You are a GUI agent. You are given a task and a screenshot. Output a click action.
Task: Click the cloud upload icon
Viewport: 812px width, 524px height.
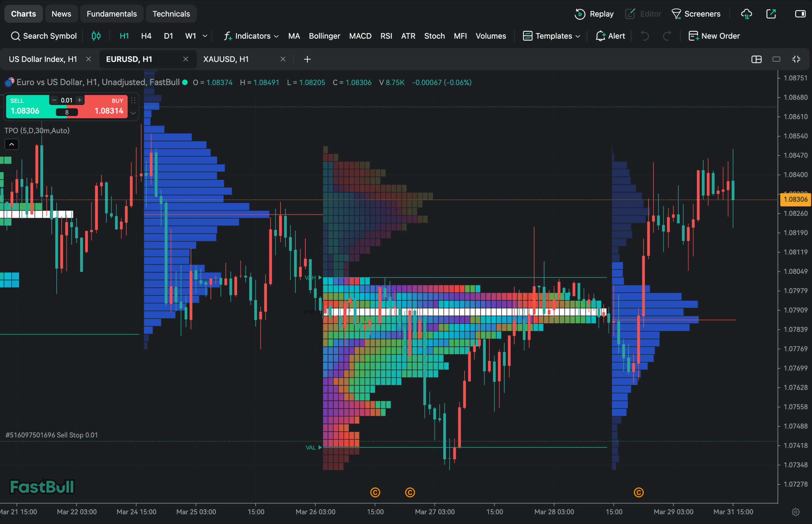(746, 14)
